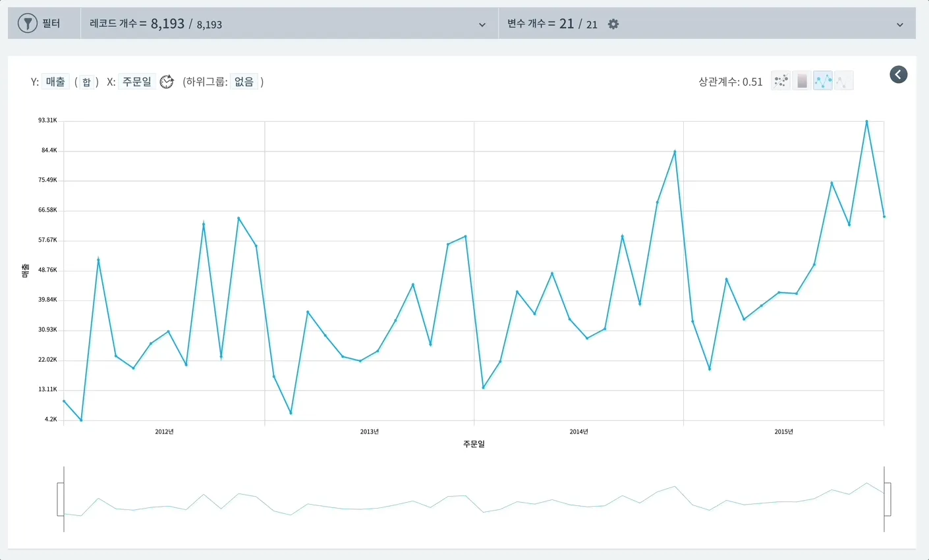Select the line chart type icon

point(823,81)
